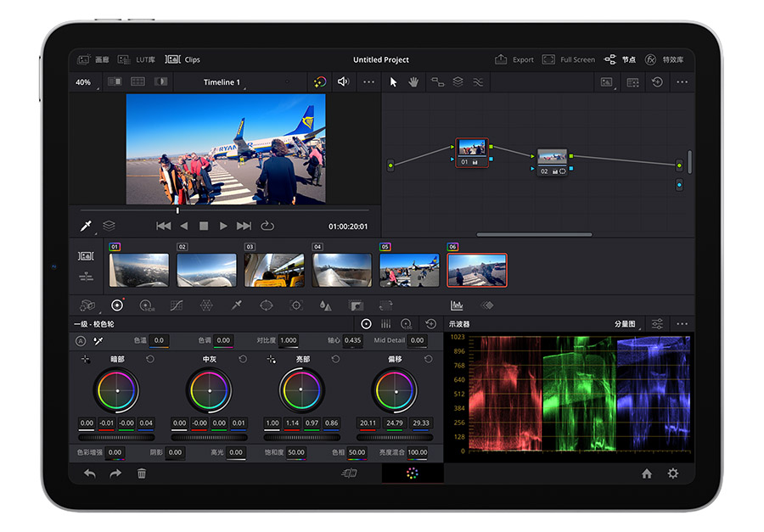Viewport: 764px width, 532px height.
Task: Click the viewer scrubber playhead
Action: coord(177,210)
